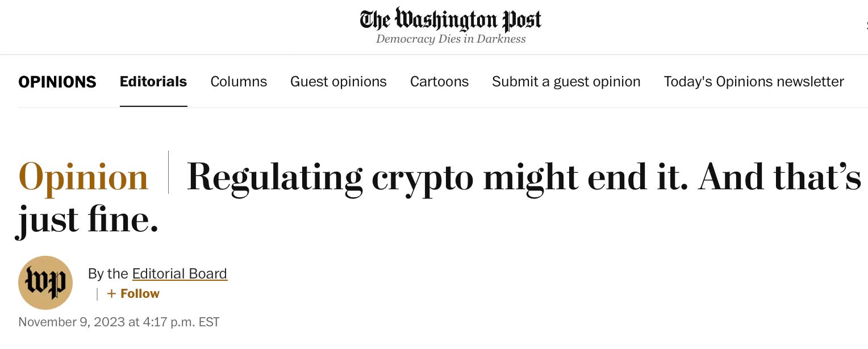This screenshot has height=349, width=868.
Task: Open the Columns tab
Action: (x=239, y=82)
